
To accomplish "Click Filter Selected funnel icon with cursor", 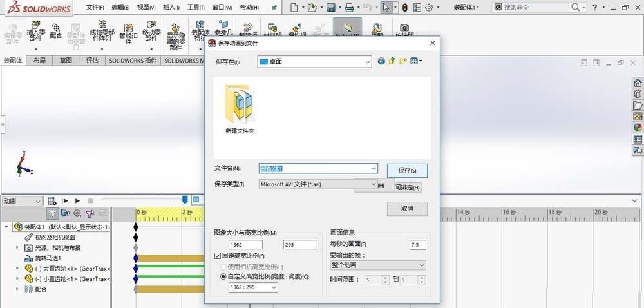I will click(x=90, y=213).
